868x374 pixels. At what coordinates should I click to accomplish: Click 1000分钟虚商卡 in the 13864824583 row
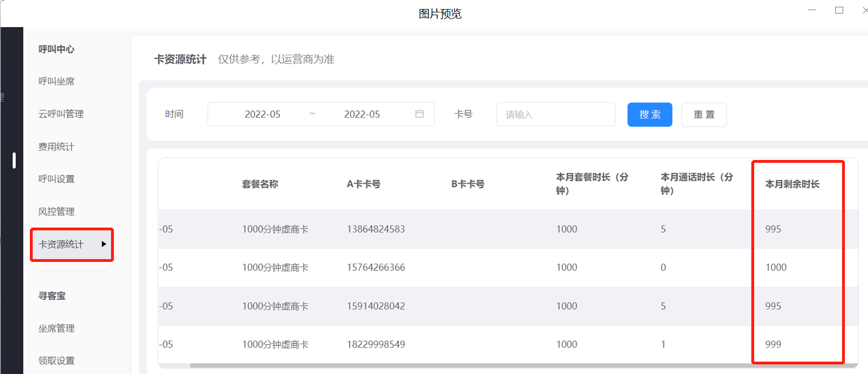tap(275, 229)
